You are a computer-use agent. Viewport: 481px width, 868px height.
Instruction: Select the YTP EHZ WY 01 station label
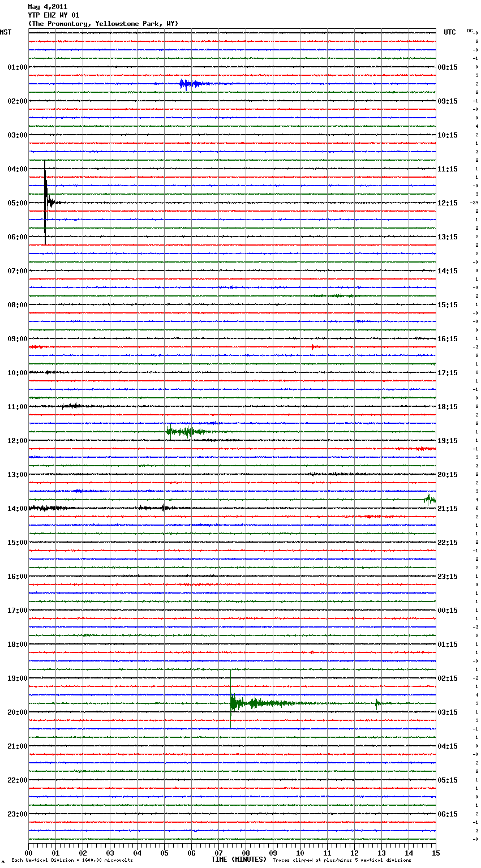(54, 15)
